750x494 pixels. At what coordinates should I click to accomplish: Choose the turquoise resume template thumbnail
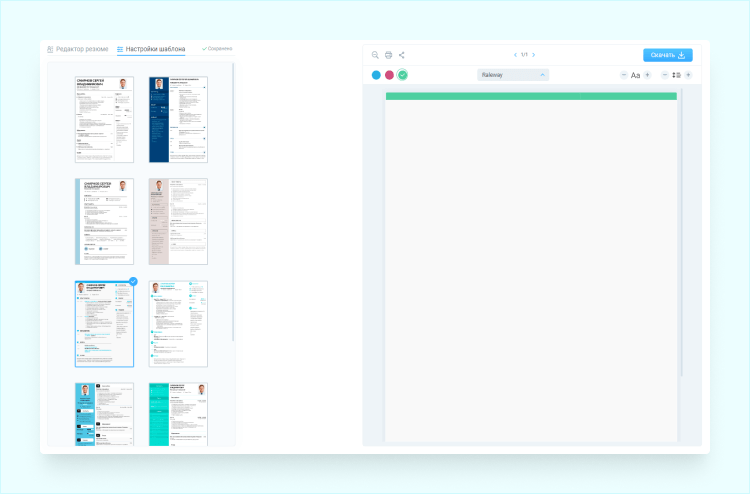[178, 414]
